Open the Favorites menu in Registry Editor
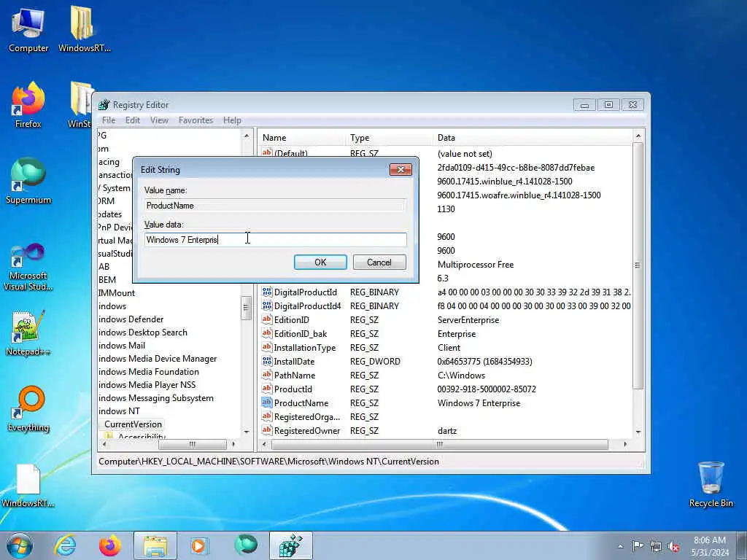The image size is (747, 560). (x=196, y=120)
